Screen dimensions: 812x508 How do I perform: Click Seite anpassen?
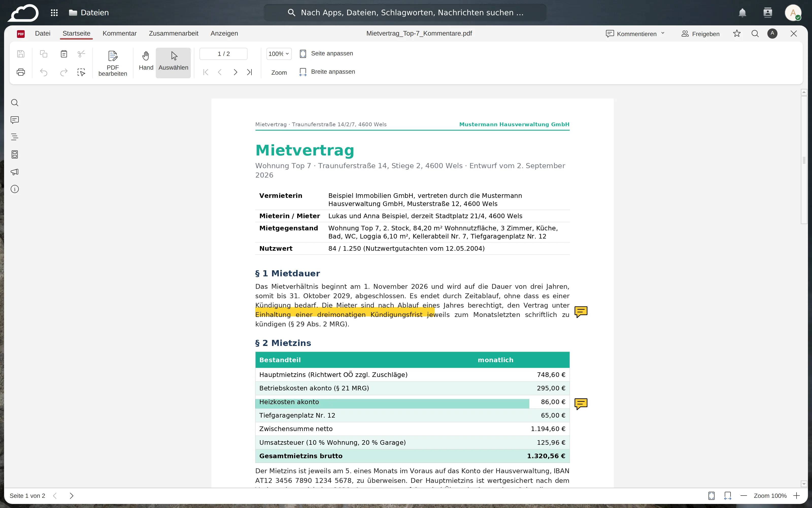[x=326, y=53]
